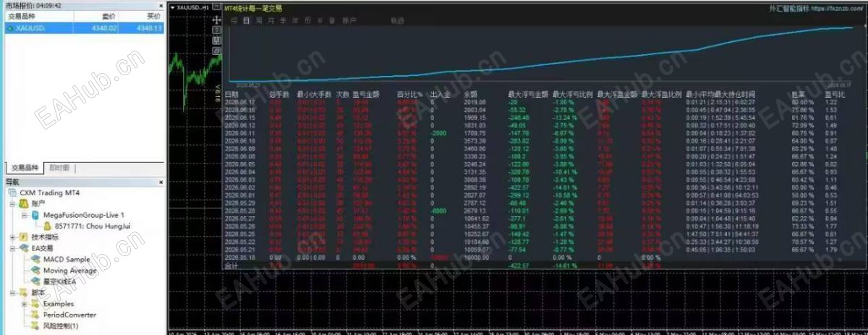Select the 日 period tab in statistics panel
Screen dimensions: 868x335
pyautogui.click(x=247, y=21)
